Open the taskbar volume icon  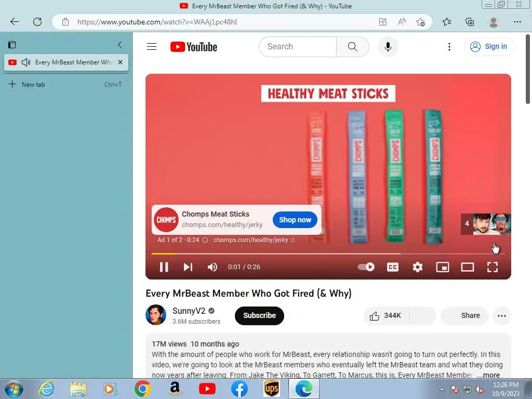480,389
